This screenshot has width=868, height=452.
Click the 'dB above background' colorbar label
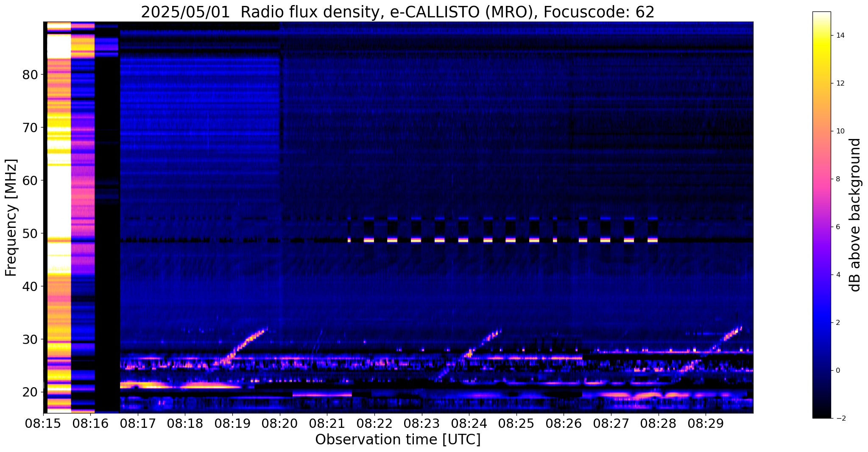[855, 215]
